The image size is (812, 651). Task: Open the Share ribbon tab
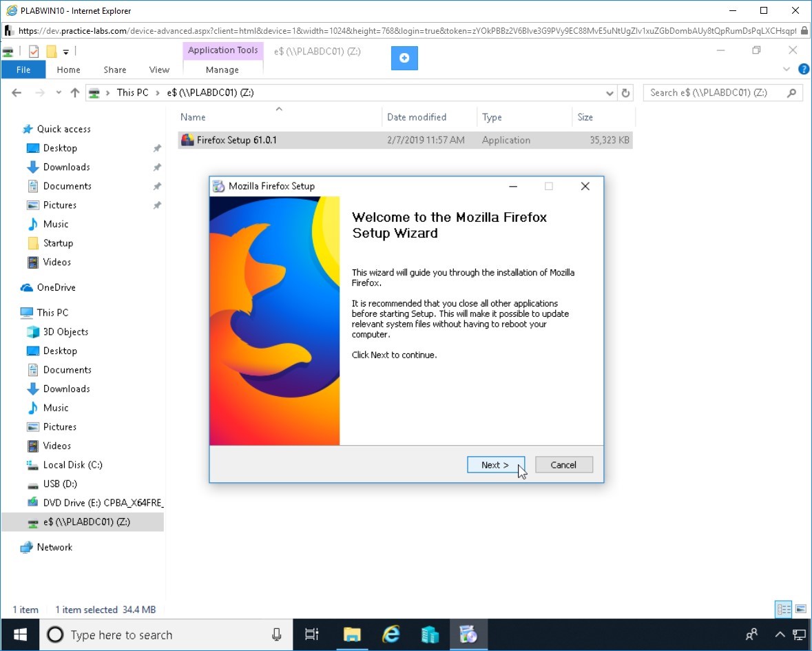coord(114,70)
